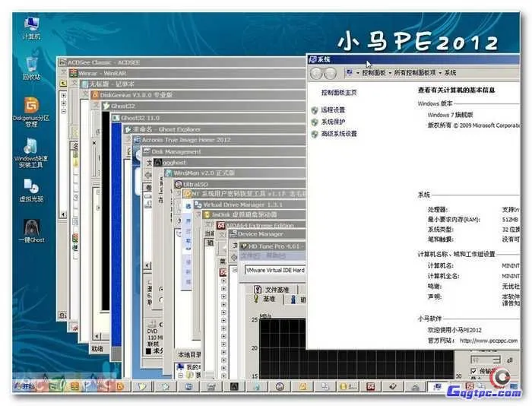Switch to 基准 tab in HD Tune
532x406 pixels.
click(264, 299)
